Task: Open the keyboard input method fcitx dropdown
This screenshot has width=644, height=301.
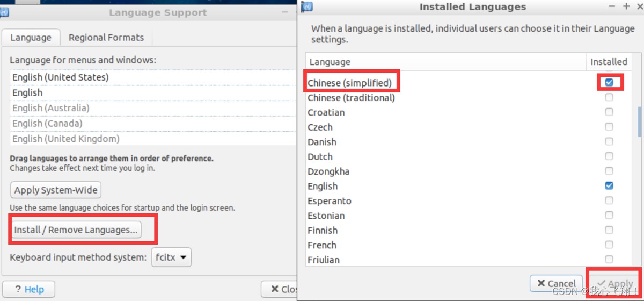Action: (x=171, y=257)
